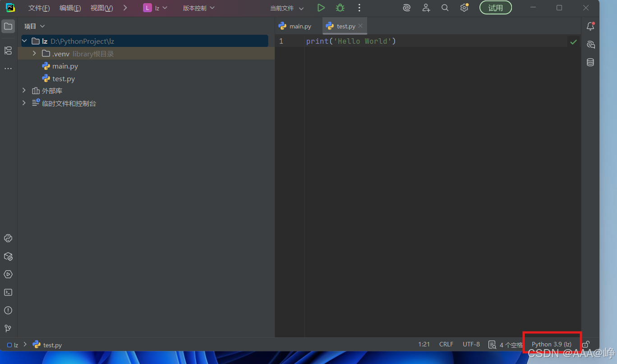Open the lz project switcher dropdown
Viewport: 617px width, 364px height.
pos(156,8)
